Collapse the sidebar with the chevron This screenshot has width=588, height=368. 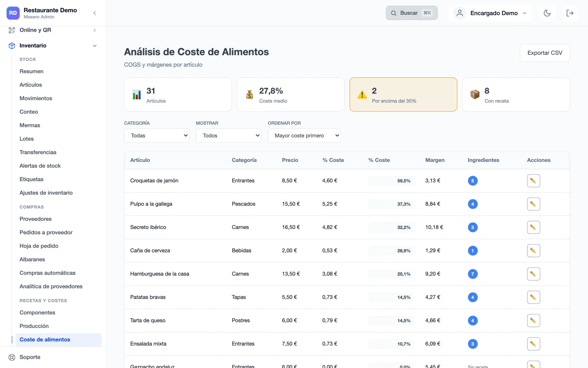coord(94,13)
